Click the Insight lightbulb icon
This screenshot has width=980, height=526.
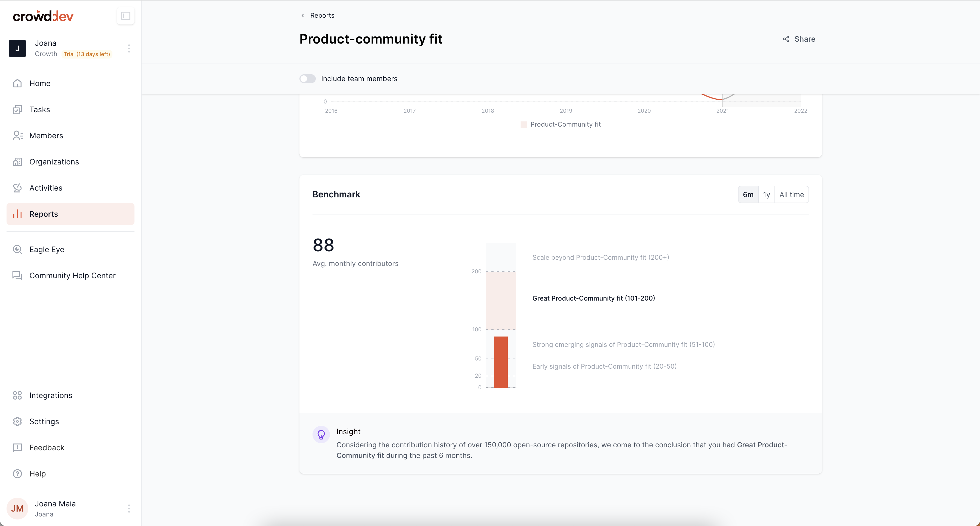click(321, 434)
